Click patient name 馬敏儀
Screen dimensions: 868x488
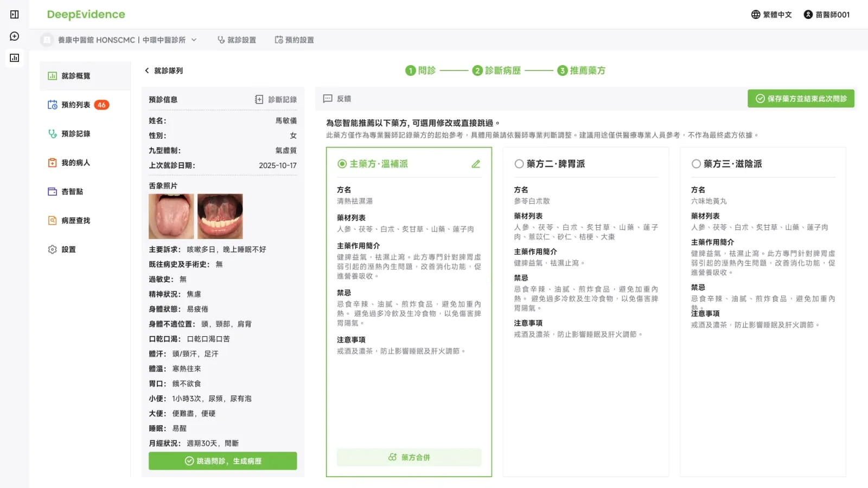point(286,120)
